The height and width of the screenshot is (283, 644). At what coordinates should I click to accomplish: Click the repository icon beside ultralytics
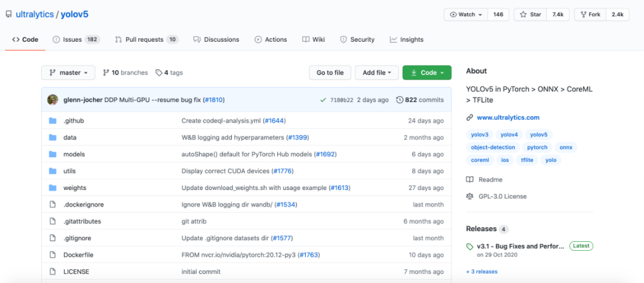tap(8, 14)
